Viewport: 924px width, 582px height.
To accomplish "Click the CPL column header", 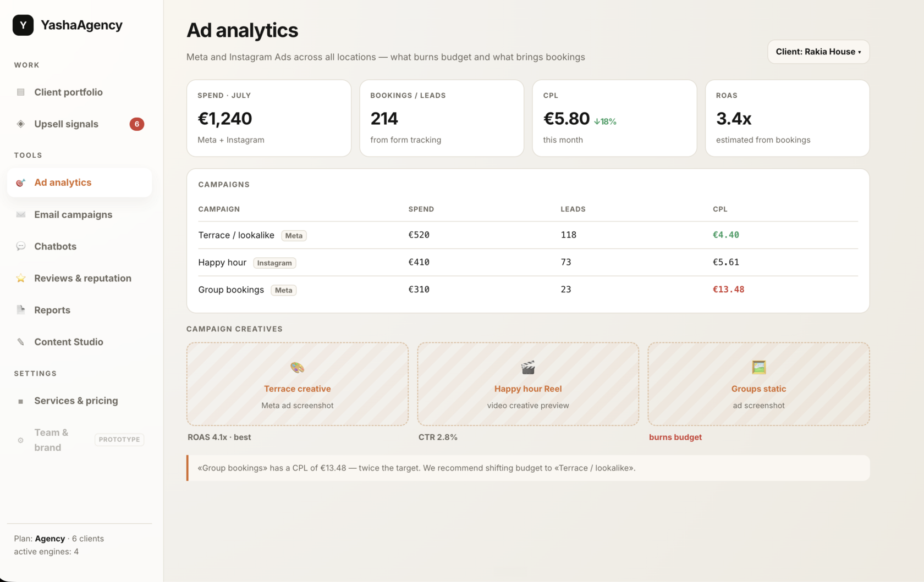I will [720, 209].
